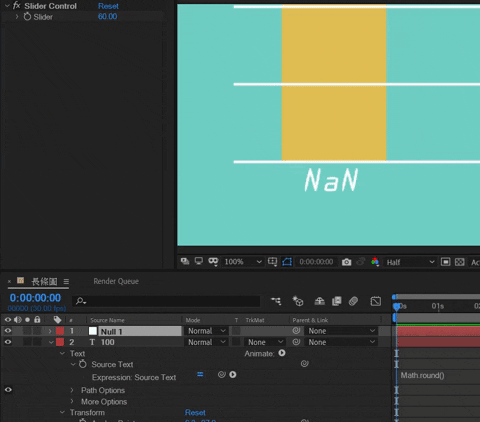Open grid and guide options icon
Screen dimensions: 480x422
272,262
